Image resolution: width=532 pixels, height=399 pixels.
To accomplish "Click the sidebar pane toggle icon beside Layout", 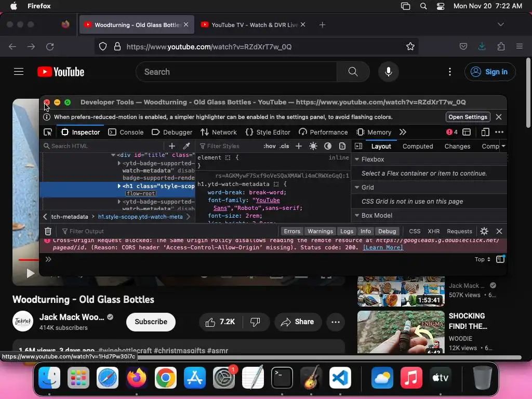I will point(358,146).
